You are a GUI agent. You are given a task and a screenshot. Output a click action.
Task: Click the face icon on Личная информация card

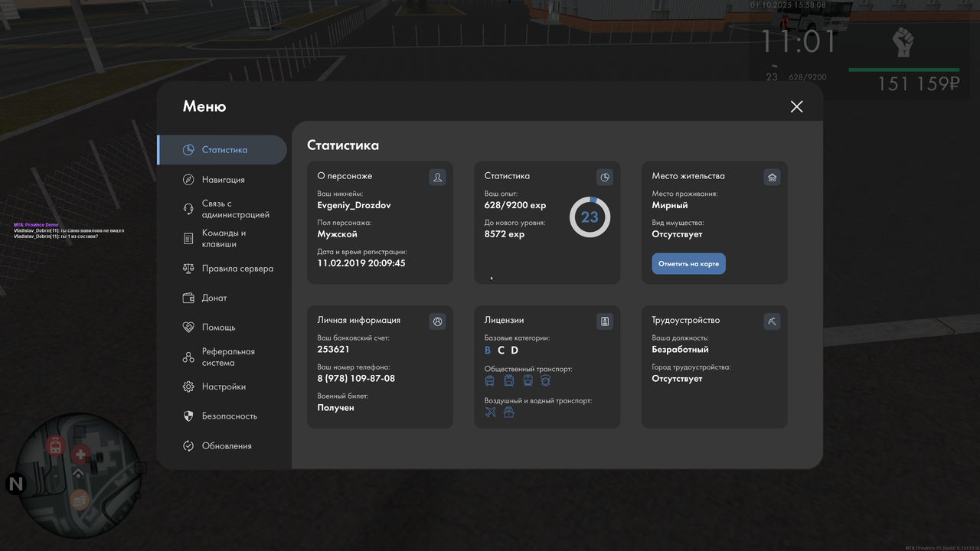[437, 321]
